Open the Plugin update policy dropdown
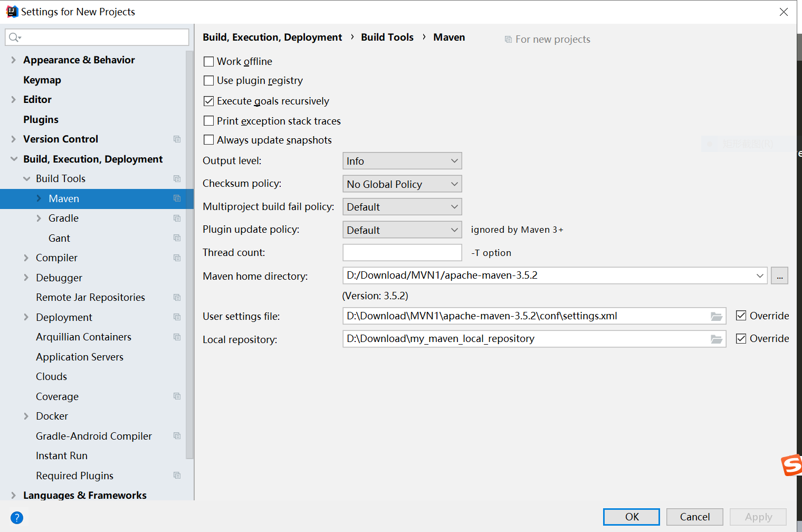This screenshot has width=802, height=532. [x=402, y=230]
